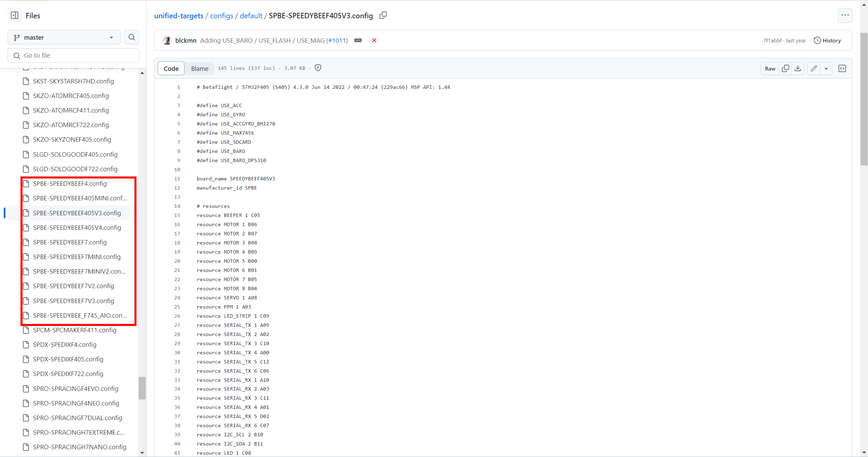Click line number 11

tap(177, 179)
